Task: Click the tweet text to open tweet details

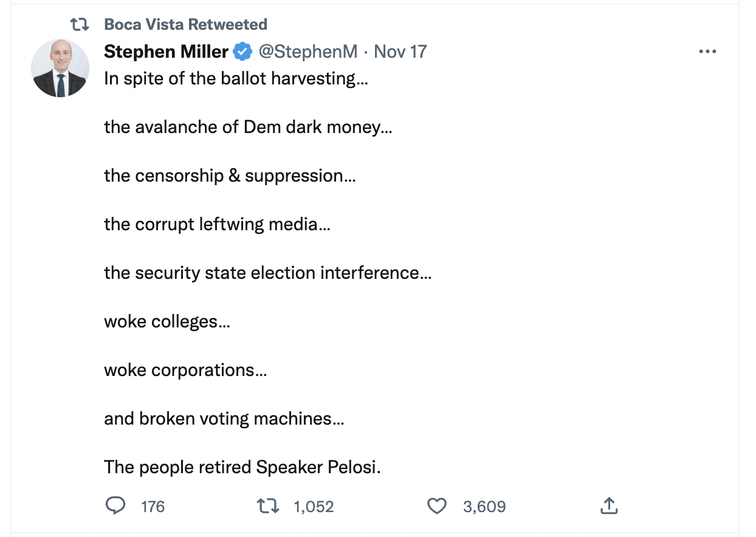Action: 243,272
